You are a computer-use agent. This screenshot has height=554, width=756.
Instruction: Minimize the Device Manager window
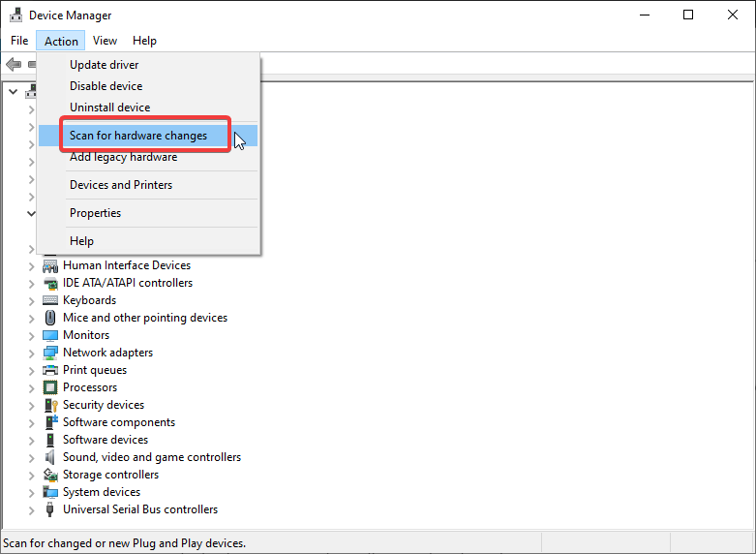645,15
